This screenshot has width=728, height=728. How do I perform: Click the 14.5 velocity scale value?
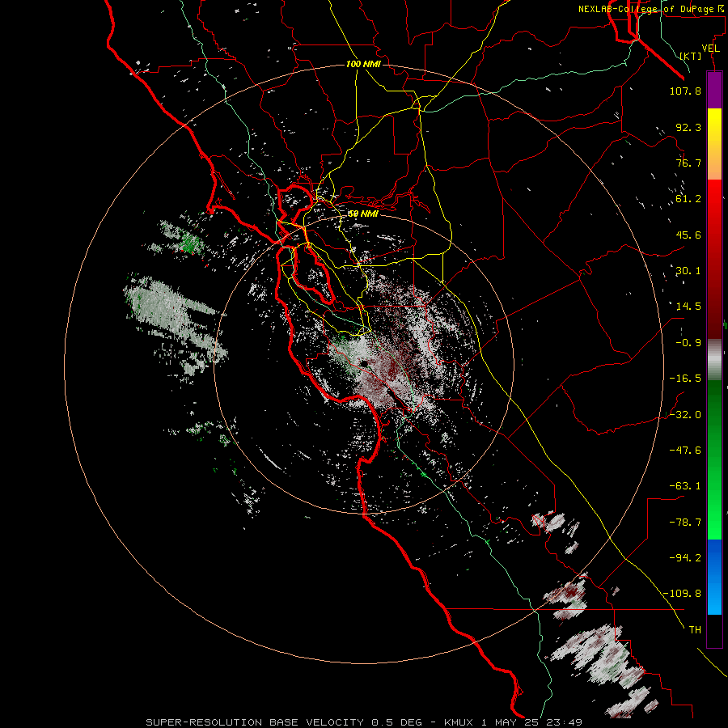tap(688, 307)
